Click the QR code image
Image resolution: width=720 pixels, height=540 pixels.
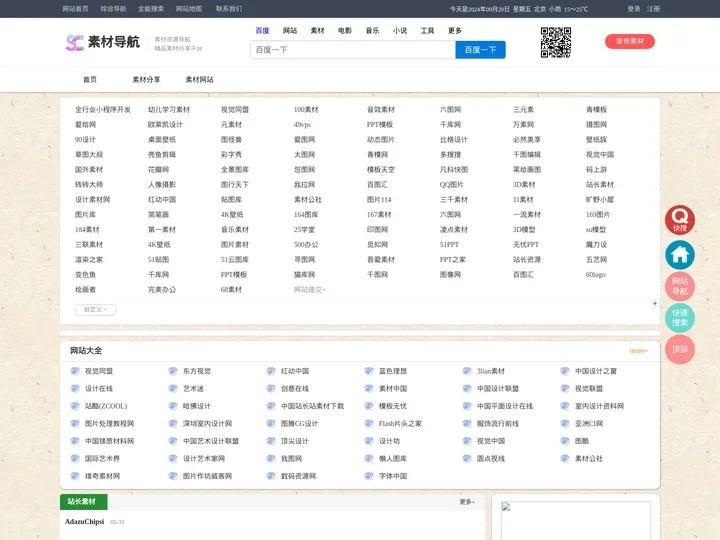coord(556,42)
